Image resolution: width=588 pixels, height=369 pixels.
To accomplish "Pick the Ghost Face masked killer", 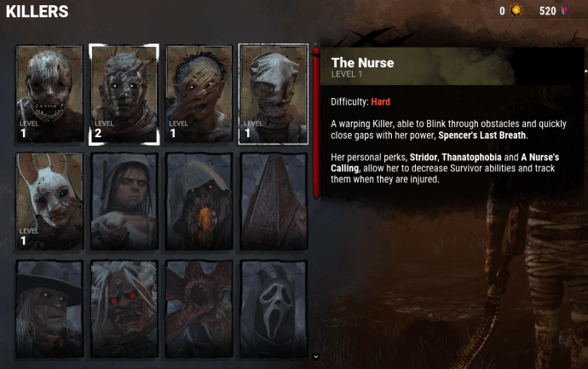I will point(274,309).
